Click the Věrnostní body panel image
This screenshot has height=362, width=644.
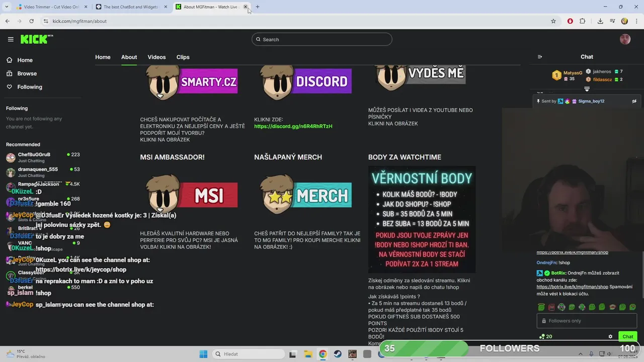[422, 220]
